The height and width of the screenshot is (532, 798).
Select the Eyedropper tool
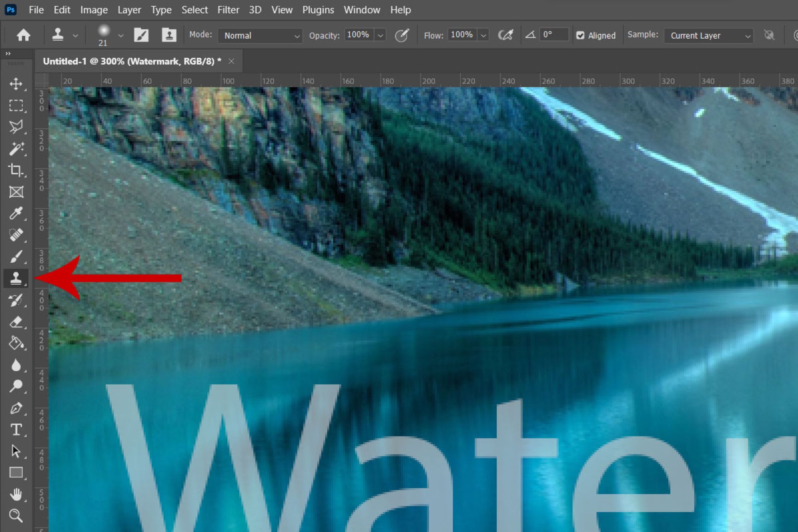click(x=16, y=213)
